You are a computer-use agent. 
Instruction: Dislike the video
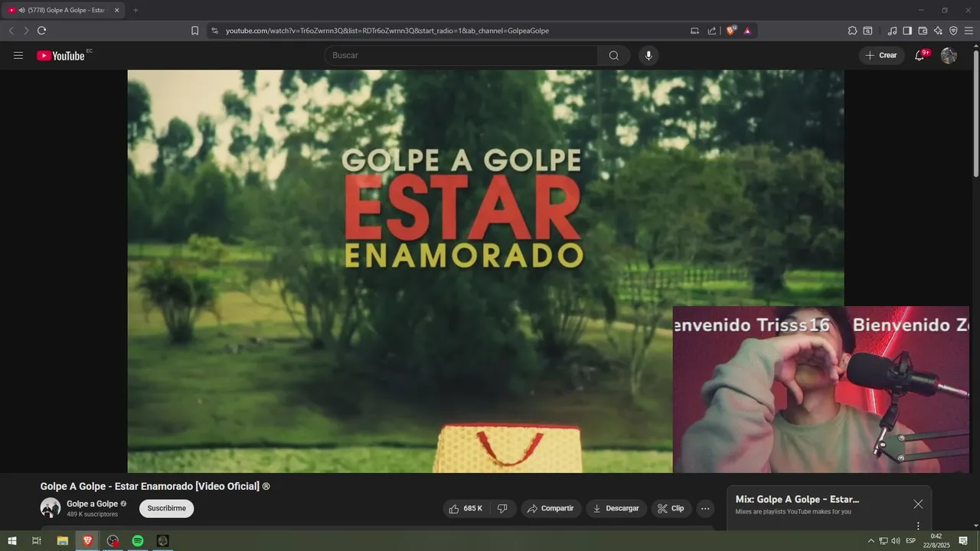coord(502,508)
